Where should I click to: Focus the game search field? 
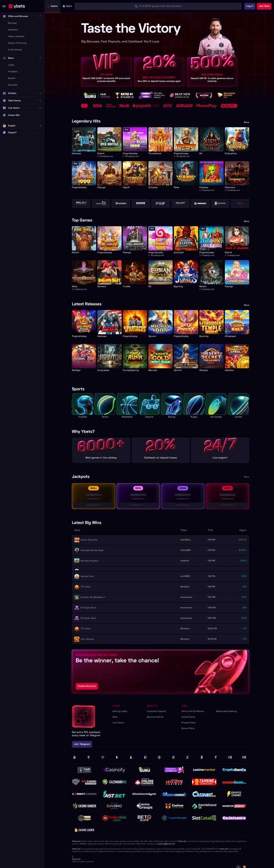coord(158,6)
